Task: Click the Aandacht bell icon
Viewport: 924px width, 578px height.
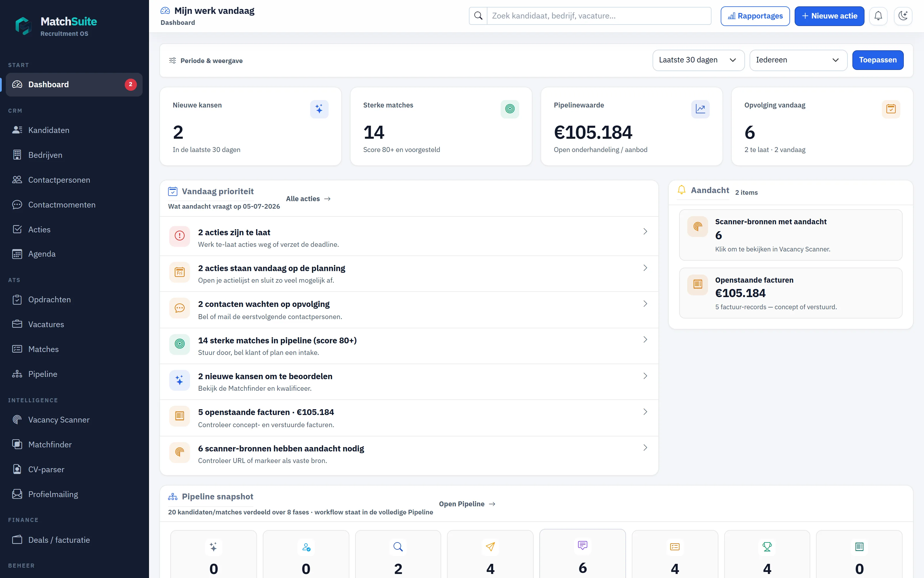Action: click(x=681, y=190)
